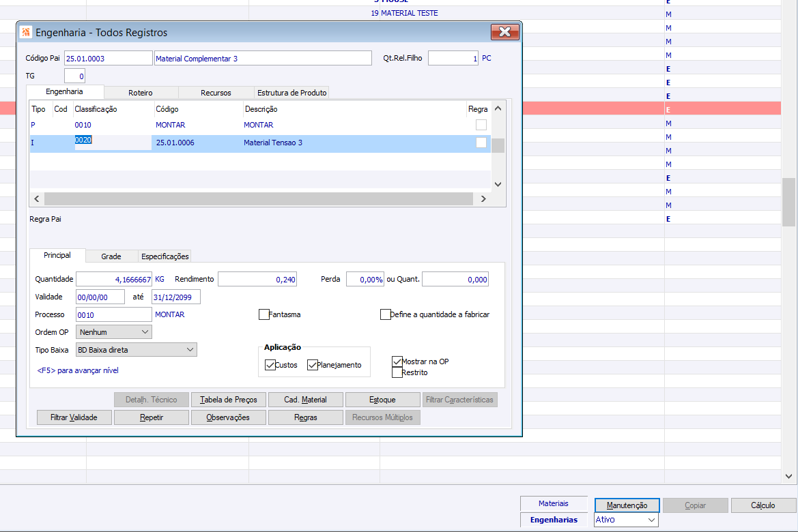Click grid horizontal scroll right arrow
Image resolution: width=798 pixels, height=532 pixels.
(483, 199)
